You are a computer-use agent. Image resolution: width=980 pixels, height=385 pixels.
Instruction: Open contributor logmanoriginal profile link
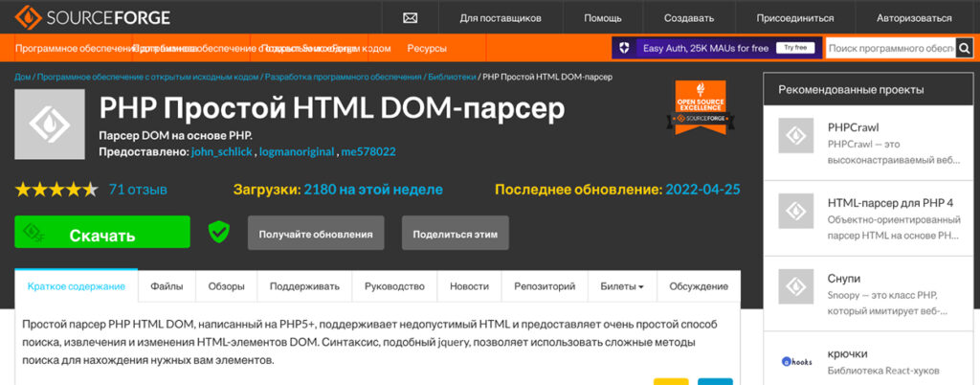297,152
